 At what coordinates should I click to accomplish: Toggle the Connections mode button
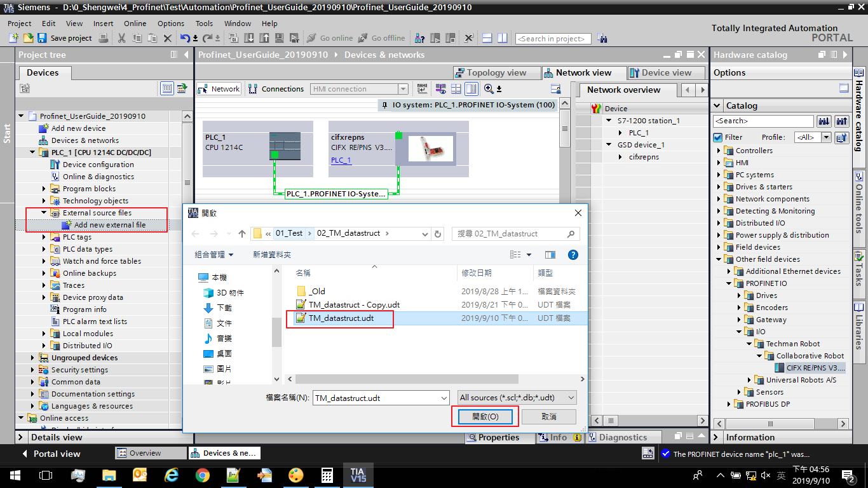click(276, 89)
